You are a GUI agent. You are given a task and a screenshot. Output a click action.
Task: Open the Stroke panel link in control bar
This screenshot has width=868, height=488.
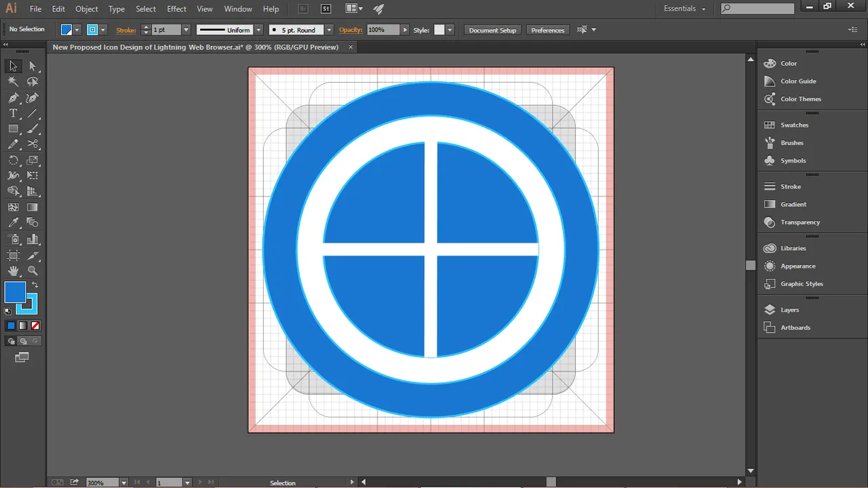(126, 30)
